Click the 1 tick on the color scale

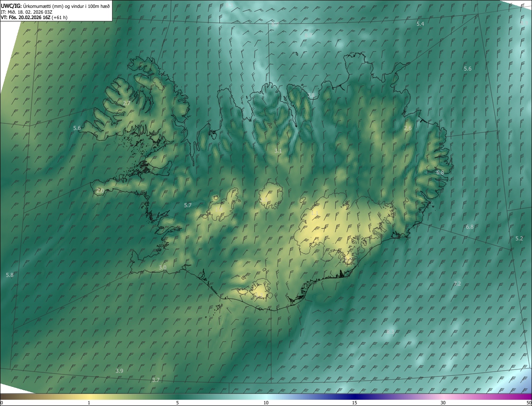[89, 403]
